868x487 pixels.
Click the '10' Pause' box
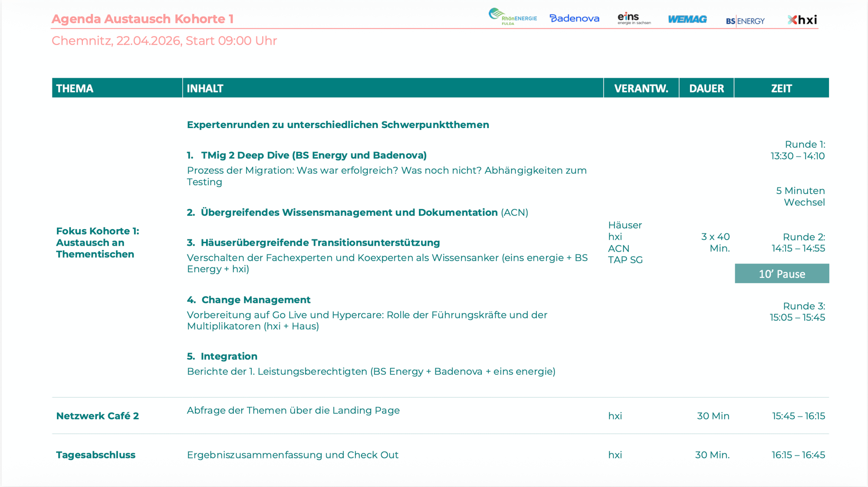tap(782, 273)
